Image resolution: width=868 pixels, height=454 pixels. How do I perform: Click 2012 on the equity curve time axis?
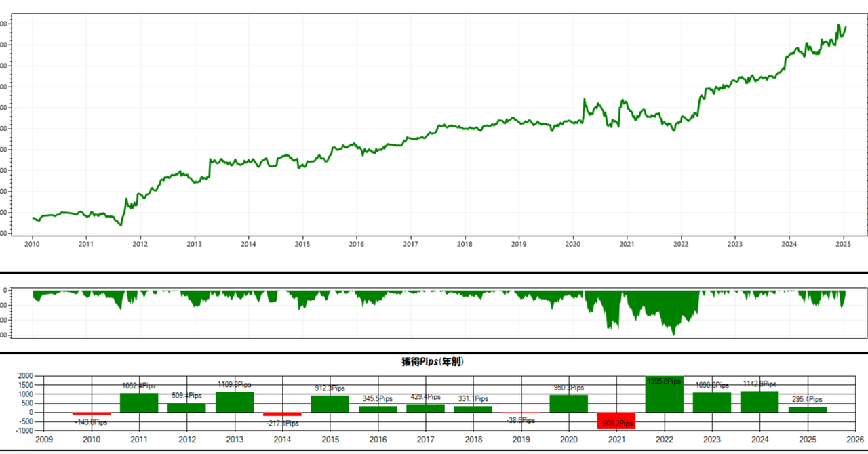[x=140, y=244]
